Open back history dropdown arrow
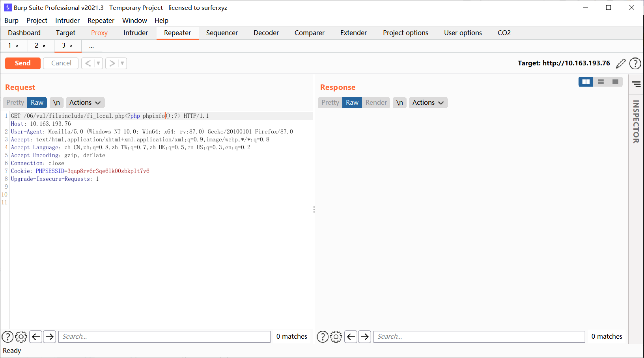 tap(98, 63)
